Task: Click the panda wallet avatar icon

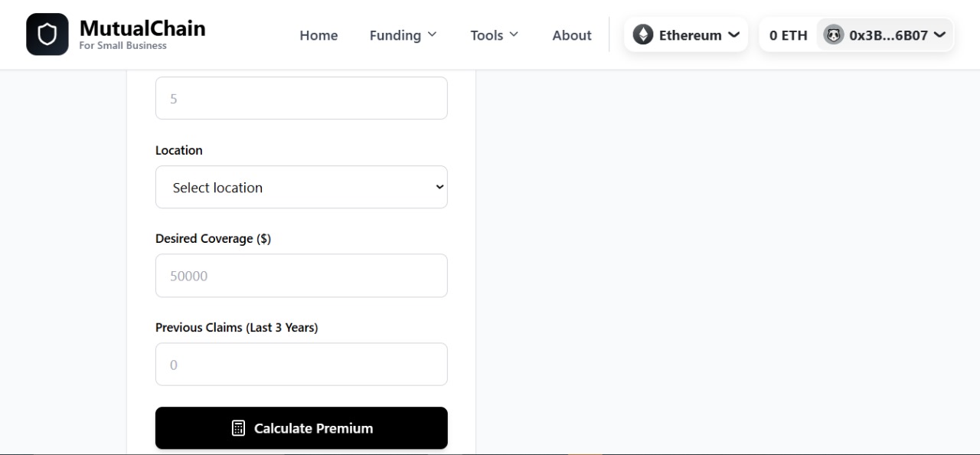Action: (x=833, y=34)
